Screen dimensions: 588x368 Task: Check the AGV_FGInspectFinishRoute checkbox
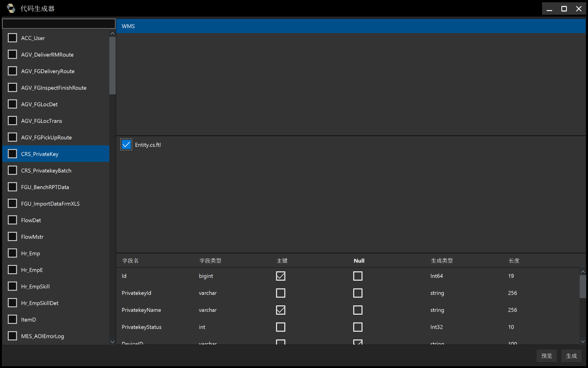point(13,87)
